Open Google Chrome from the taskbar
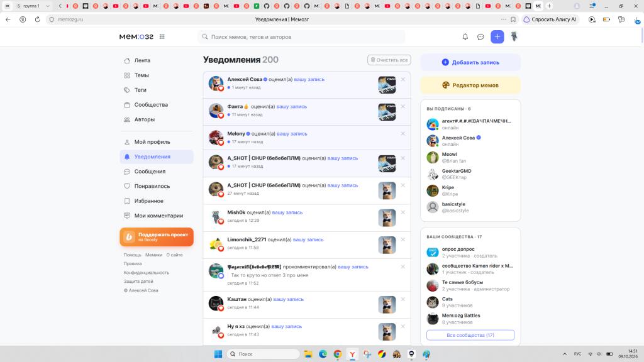Screen dimensions: 644x362 338,354
